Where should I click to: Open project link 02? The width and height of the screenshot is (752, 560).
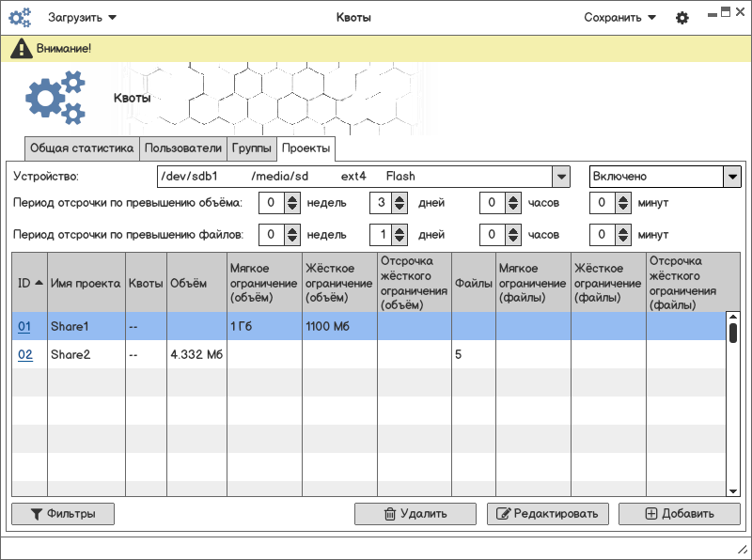(25, 354)
